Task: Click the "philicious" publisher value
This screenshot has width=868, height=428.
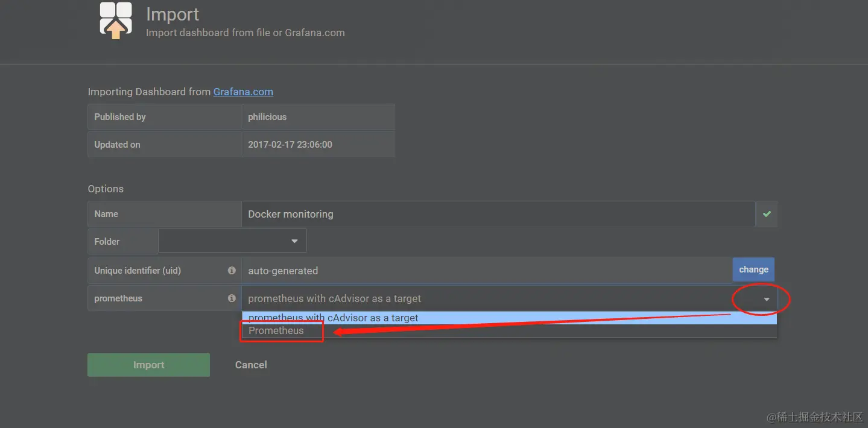Action: [x=267, y=117]
